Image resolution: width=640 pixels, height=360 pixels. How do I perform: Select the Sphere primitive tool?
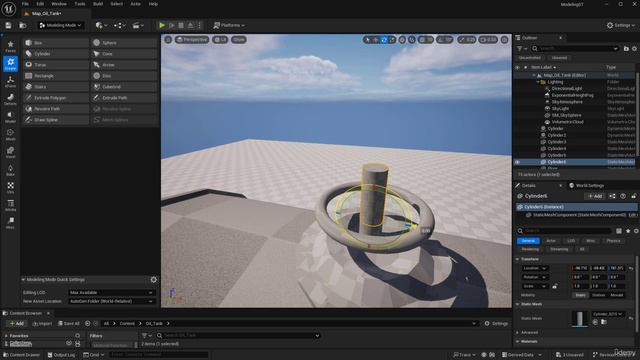tap(125, 43)
